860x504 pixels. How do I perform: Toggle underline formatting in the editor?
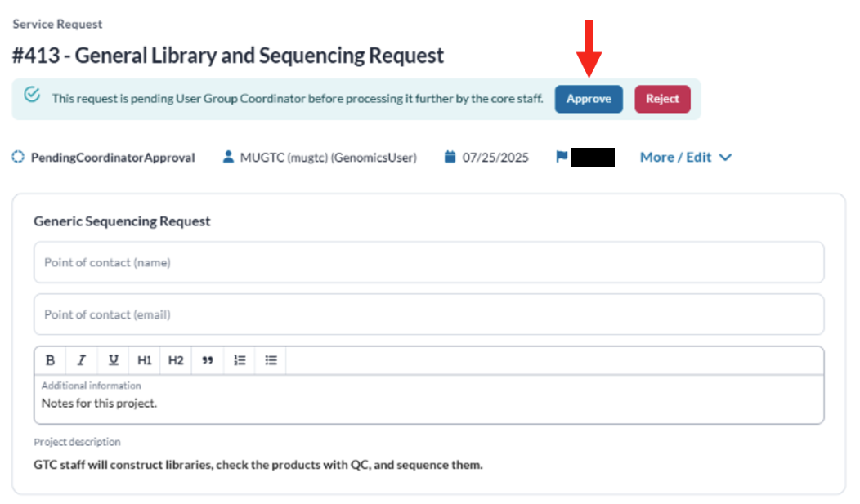[x=114, y=360]
